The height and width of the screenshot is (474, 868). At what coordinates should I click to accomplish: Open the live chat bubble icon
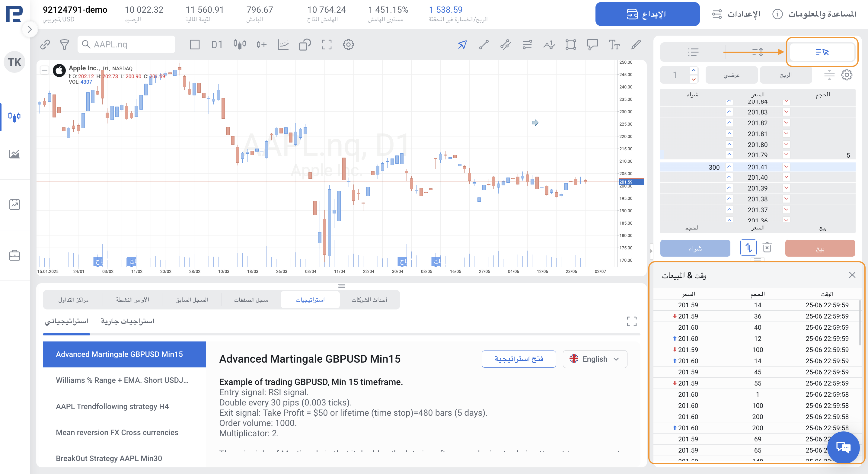(x=843, y=447)
